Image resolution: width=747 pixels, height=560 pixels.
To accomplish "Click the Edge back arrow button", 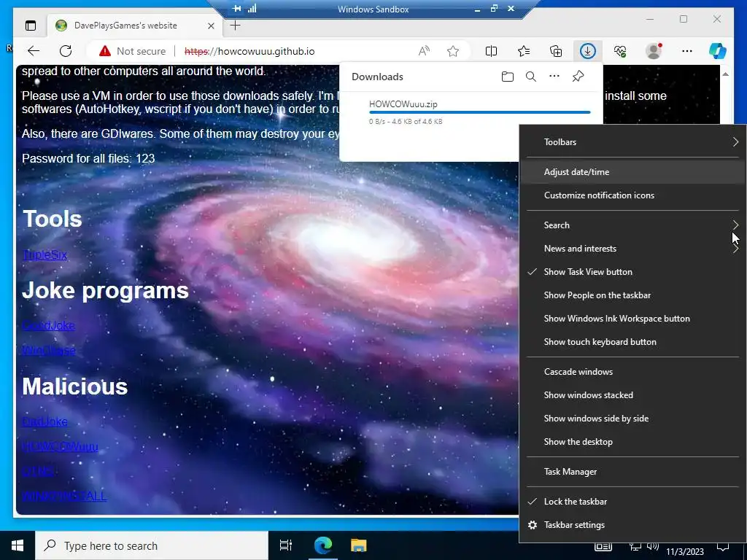I will click(34, 51).
